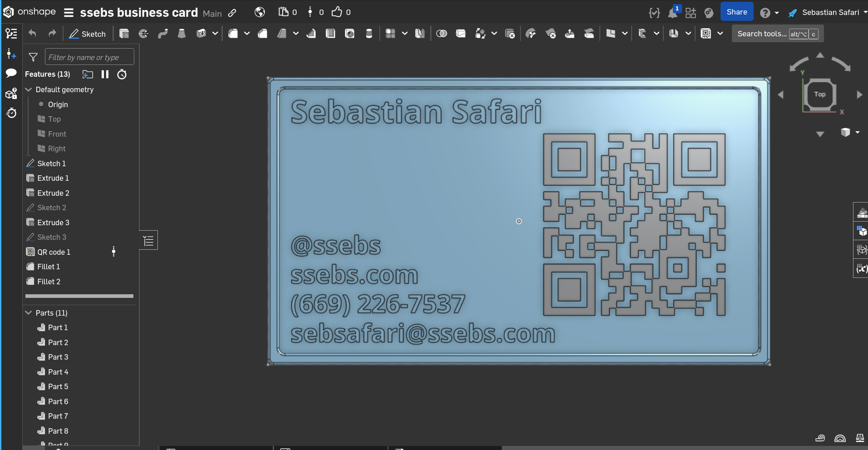
Task: Select the Shell tool
Action: click(x=330, y=34)
